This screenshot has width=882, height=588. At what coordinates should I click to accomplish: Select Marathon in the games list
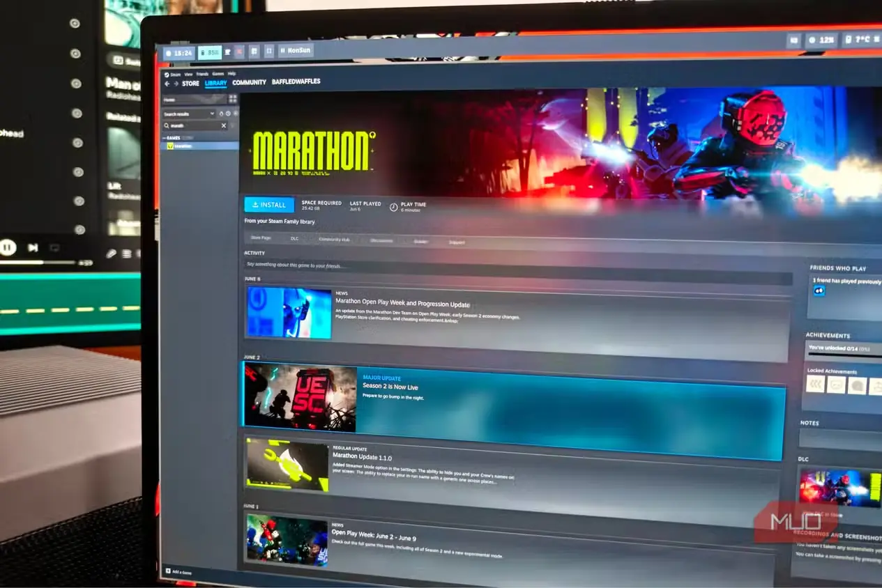tap(199, 146)
